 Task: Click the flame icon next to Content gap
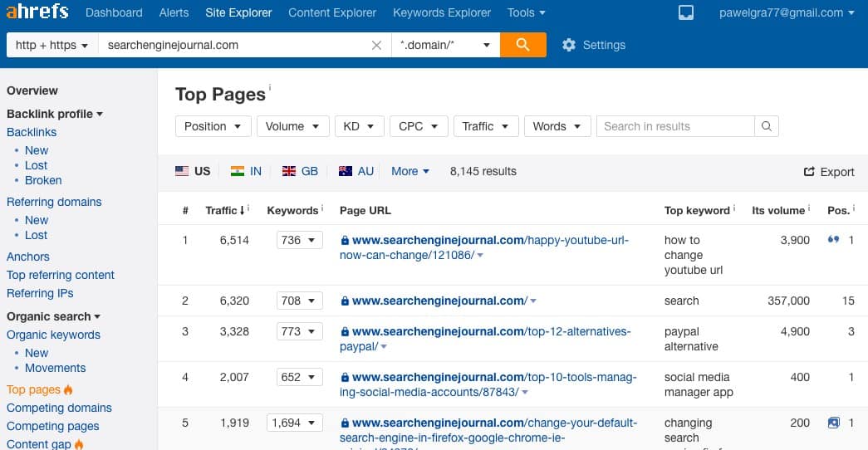click(x=79, y=444)
